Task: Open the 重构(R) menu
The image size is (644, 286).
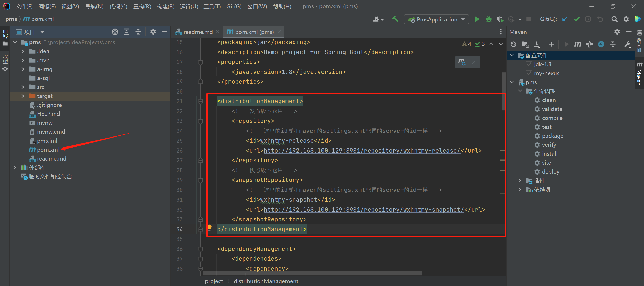Action: 142,6
